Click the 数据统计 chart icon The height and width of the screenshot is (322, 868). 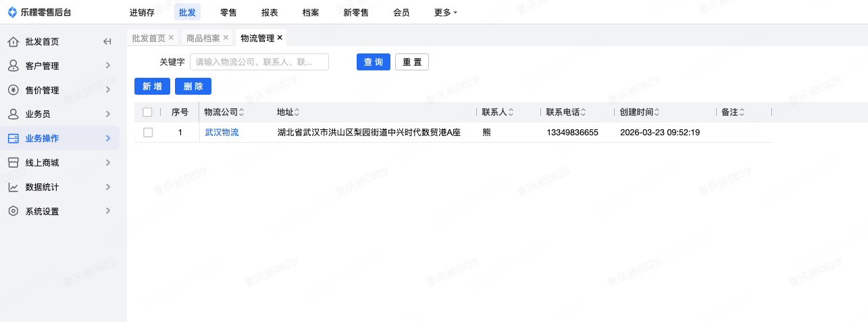tap(13, 187)
